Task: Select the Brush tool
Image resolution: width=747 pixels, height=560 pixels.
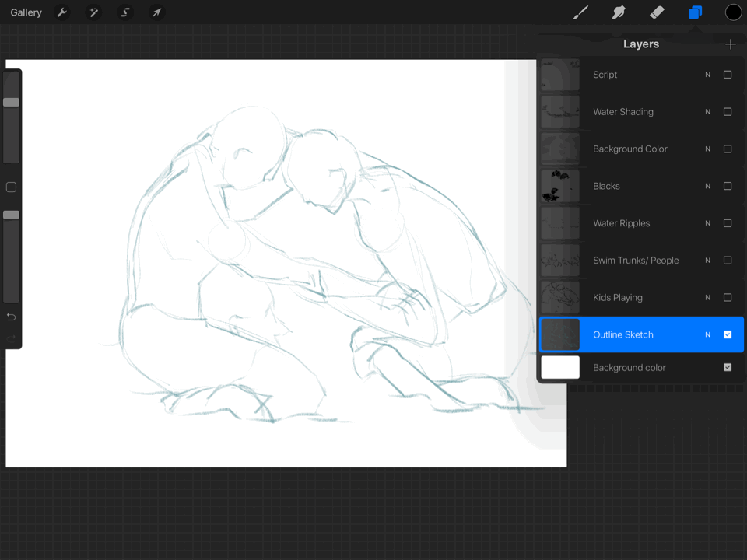Action: point(580,12)
